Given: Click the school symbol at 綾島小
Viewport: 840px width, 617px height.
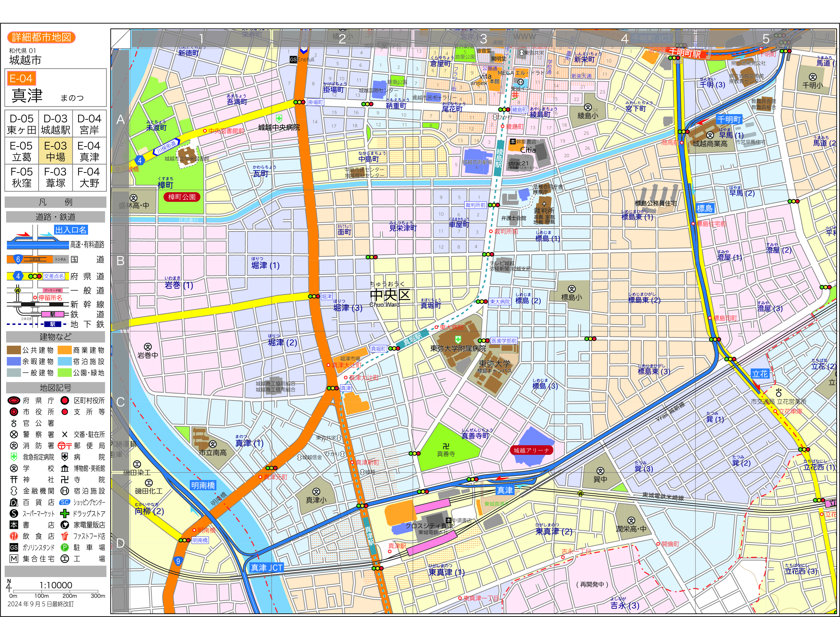Looking at the screenshot, I should click(588, 108).
